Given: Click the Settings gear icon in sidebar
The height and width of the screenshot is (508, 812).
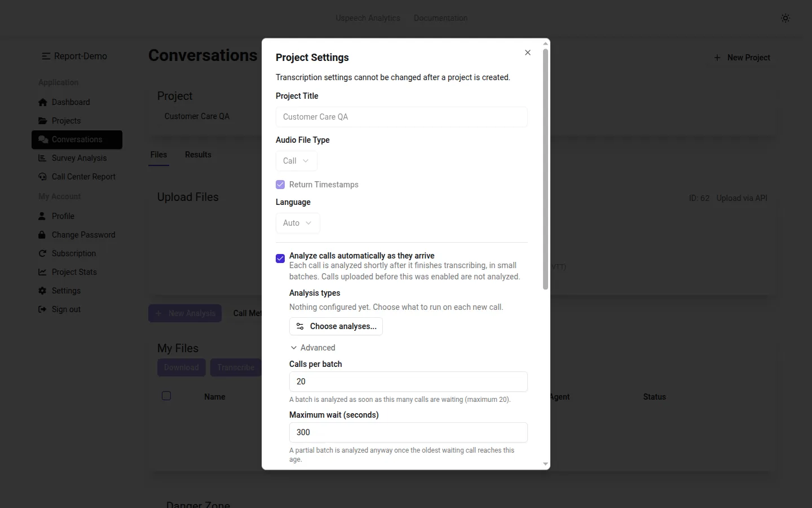Looking at the screenshot, I should pyautogui.click(x=42, y=291).
